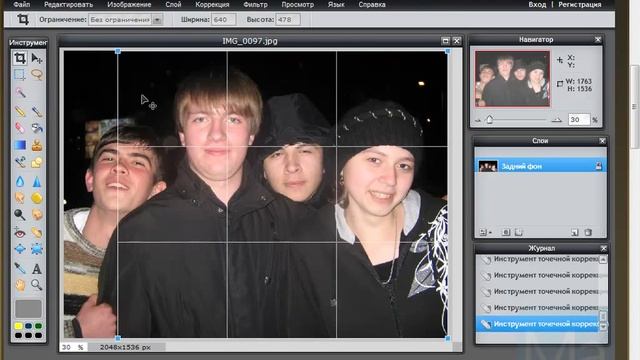The width and height of the screenshot is (640, 360).
Task: Open the main gray color swatch
Action: coord(28,309)
